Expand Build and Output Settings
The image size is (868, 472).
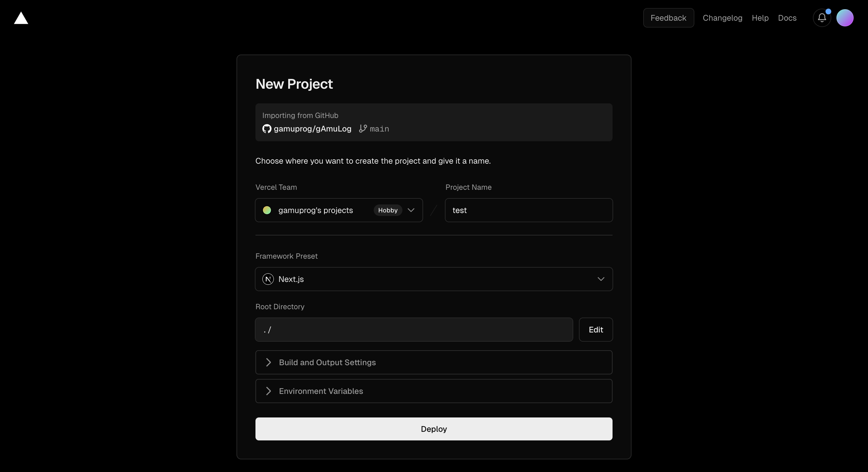pos(434,362)
